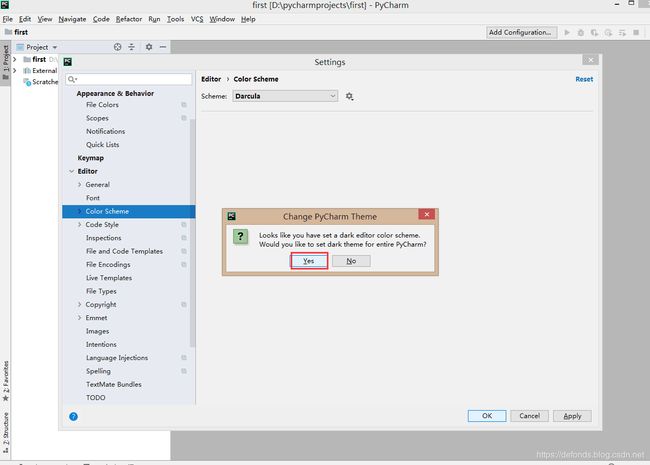Click the scheme gear icon beside Darcula
This screenshot has width=650, height=465.
(x=349, y=96)
